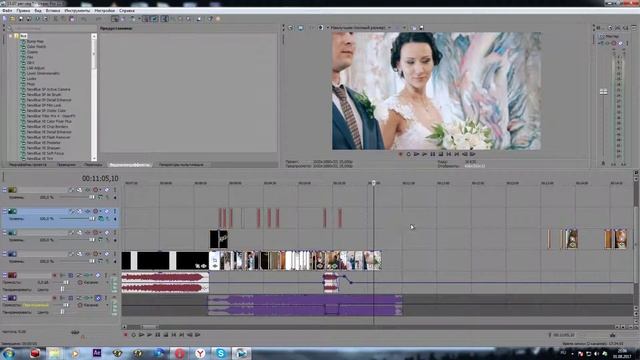The height and width of the screenshot is (360, 640).
Task: Open the Инструменты menu
Action: (77, 11)
